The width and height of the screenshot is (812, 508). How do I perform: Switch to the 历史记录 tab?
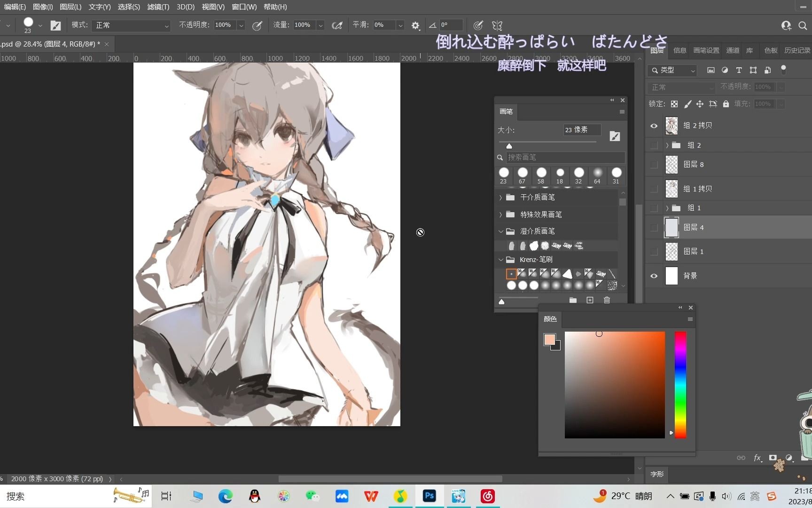click(x=797, y=50)
